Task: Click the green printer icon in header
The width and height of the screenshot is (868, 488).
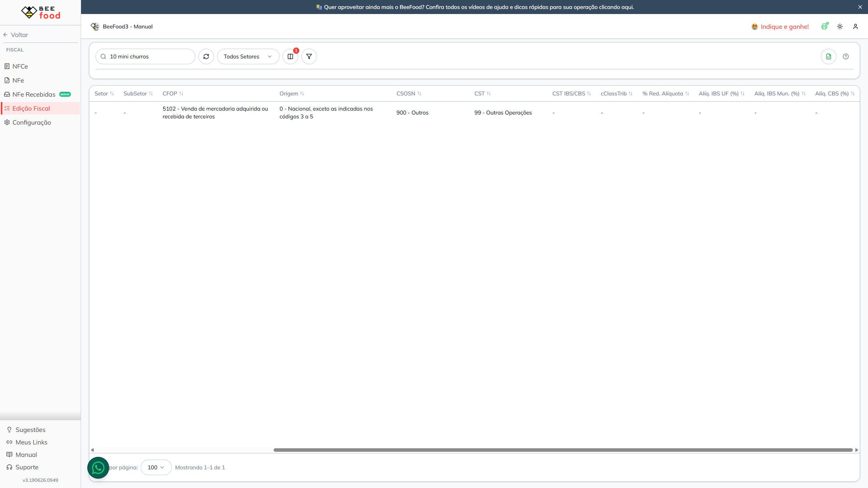Action: coord(824,26)
